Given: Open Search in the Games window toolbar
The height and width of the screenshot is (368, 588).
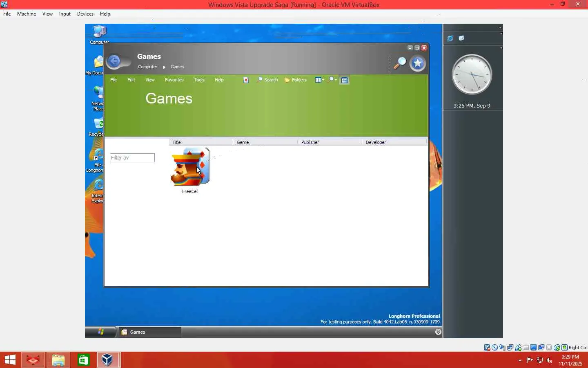Looking at the screenshot, I should coord(267,80).
